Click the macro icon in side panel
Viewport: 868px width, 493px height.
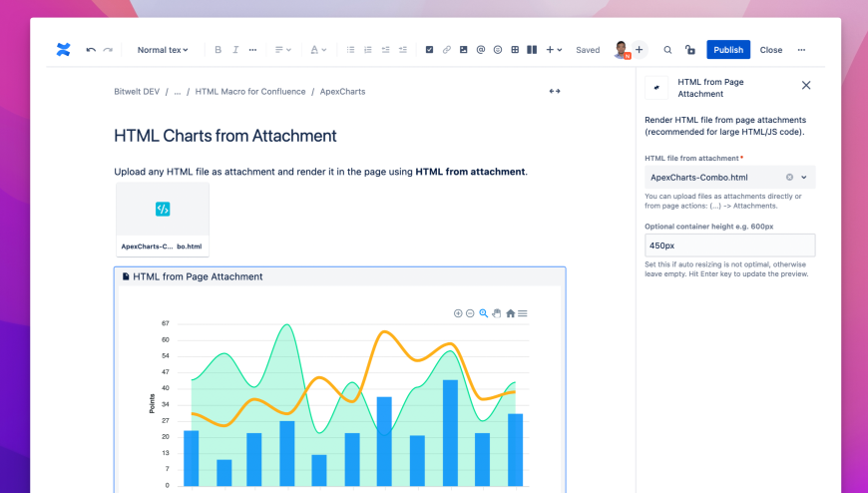coord(656,88)
